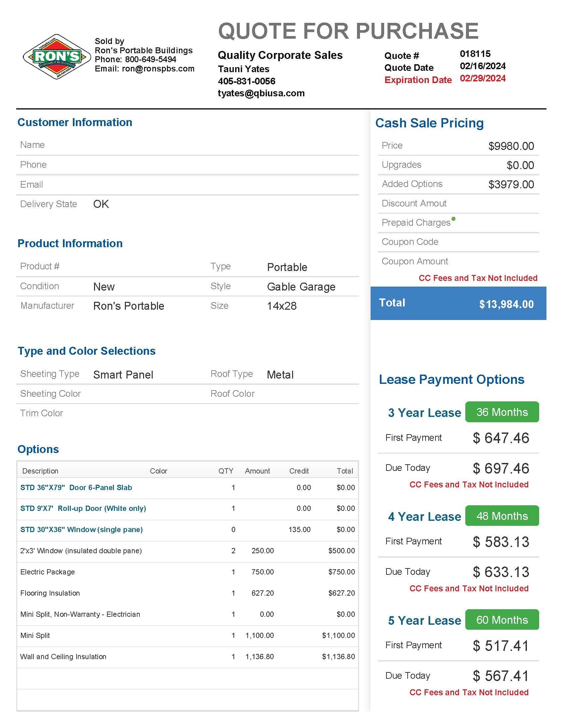The width and height of the screenshot is (563, 728).
Task: Click the seller email ron@ronspbs.com
Action: coord(158,69)
